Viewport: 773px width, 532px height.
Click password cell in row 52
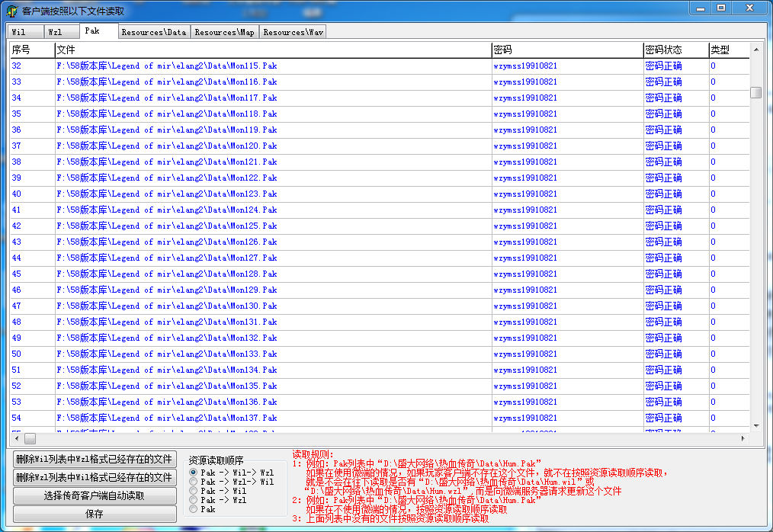click(567, 386)
